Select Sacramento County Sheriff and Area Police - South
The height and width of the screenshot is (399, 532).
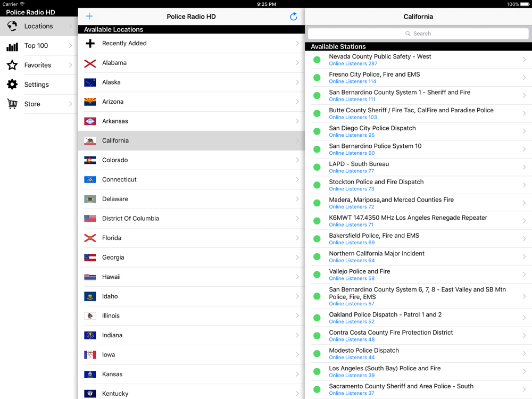(418, 389)
